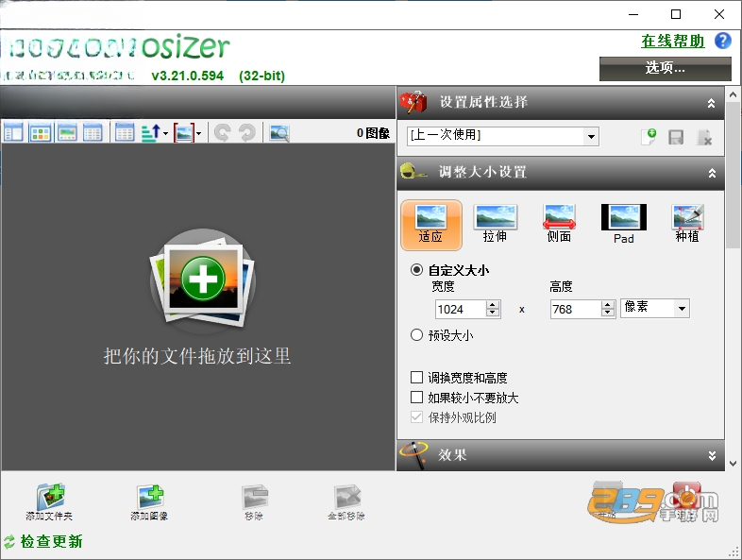
Task: Rotate images clockwise
Action: coord(247,132)
